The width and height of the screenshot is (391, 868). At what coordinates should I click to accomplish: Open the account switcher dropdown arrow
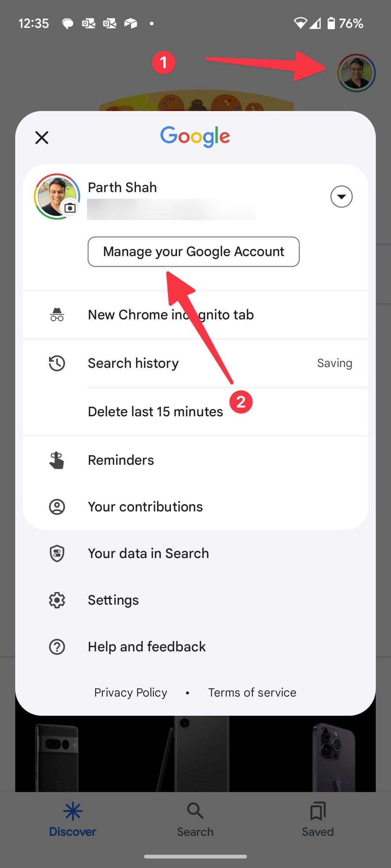click(341, 196)
